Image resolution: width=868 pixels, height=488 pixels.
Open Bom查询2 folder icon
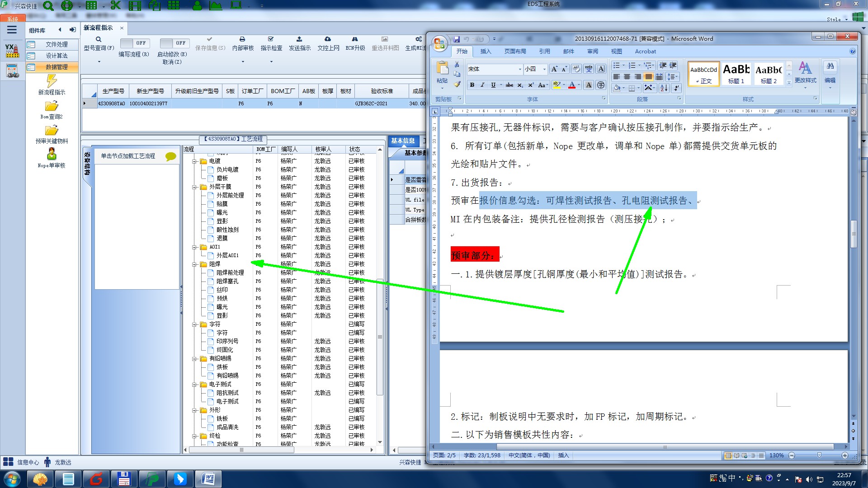tap(52, 107)
